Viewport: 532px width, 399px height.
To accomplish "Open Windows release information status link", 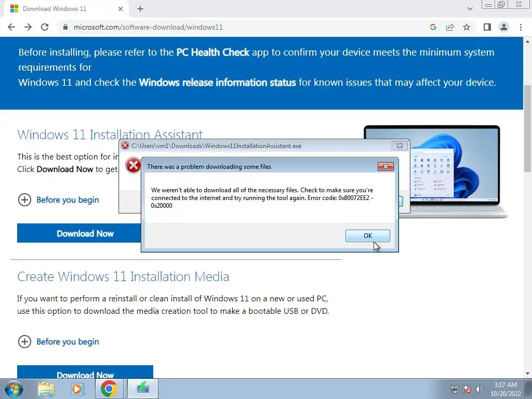I will tap(218, 83).
